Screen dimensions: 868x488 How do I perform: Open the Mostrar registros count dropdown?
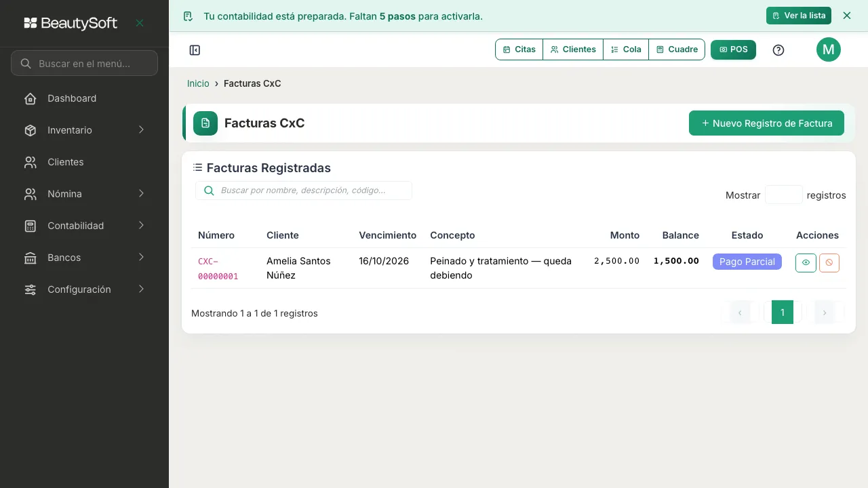(x=784, y=195)
